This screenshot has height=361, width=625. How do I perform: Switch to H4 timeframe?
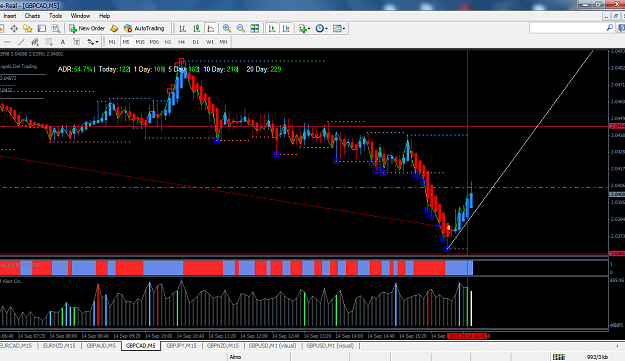[181, 42]
